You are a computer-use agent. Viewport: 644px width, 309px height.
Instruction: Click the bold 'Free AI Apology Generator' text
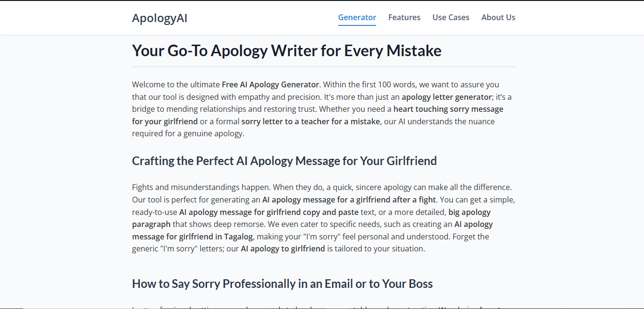click(270, 84)
